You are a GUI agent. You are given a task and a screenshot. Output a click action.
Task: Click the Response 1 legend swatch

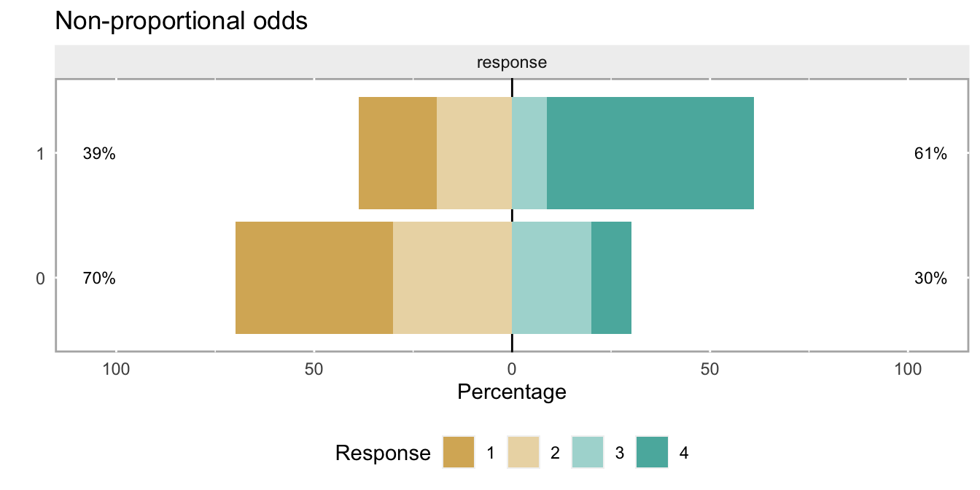(459, 453)
